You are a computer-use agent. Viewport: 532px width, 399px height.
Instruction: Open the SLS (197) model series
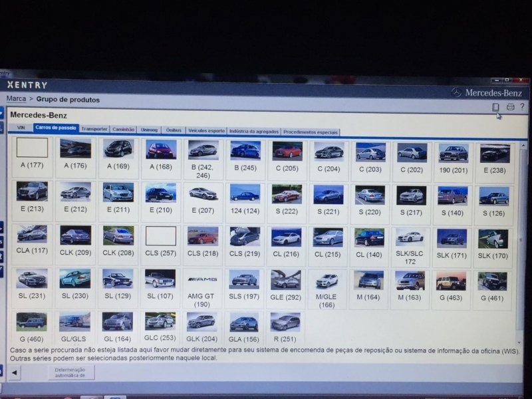pos(244,289)
